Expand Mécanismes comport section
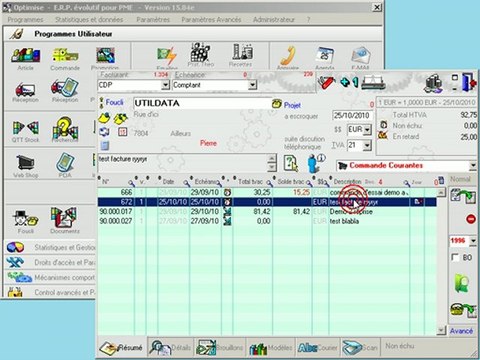480x360 pixels. tap(50, 277)
